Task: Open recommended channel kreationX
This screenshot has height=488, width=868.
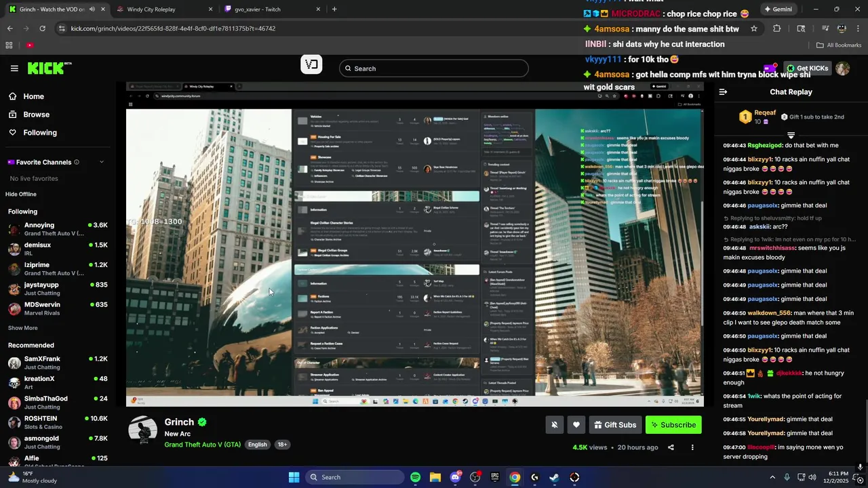Action: point(58,382)
